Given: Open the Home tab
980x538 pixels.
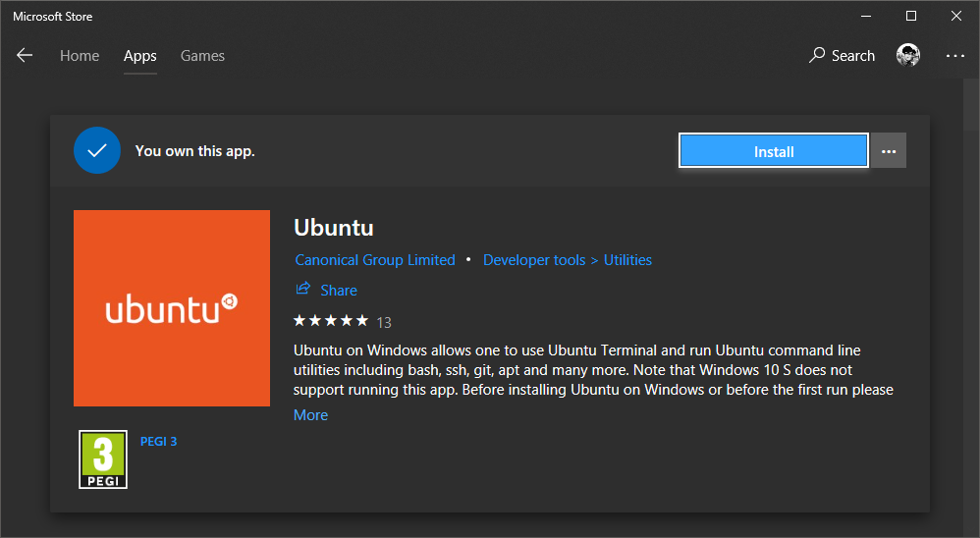Looking at the screenshot, I should pyautogui.click(x=80, y=56).
